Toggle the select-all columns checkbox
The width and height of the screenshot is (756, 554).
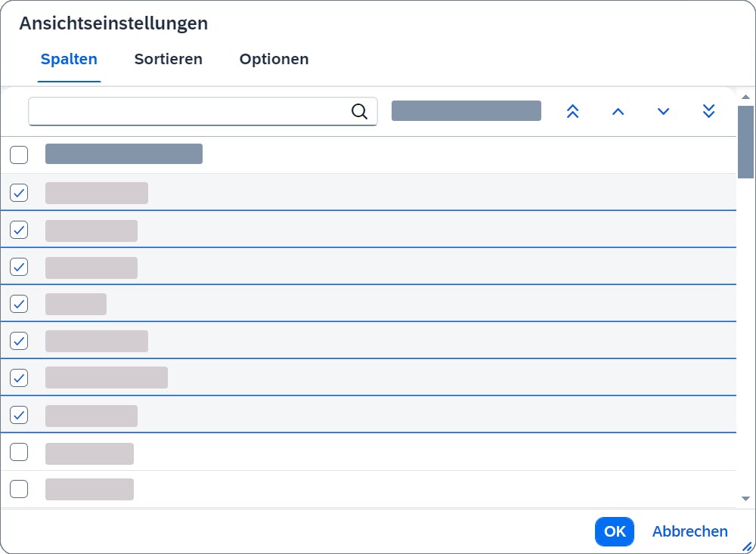(x=19, y=155)
